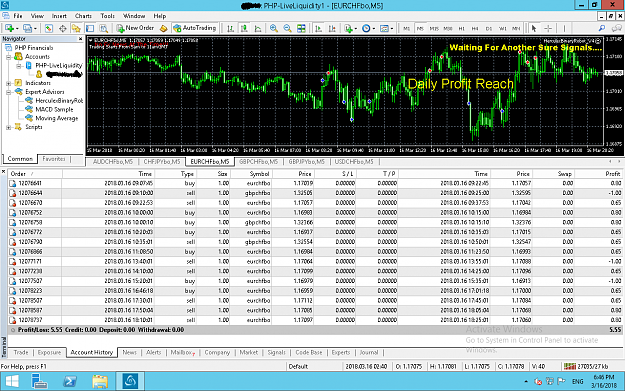Zoom in on the chart

point(273,28)
